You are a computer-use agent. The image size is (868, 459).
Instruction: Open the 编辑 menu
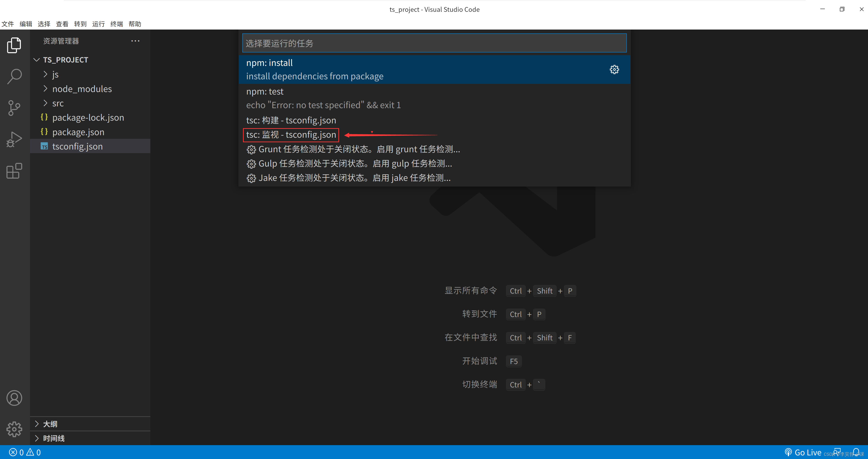(x=26, y=24)
